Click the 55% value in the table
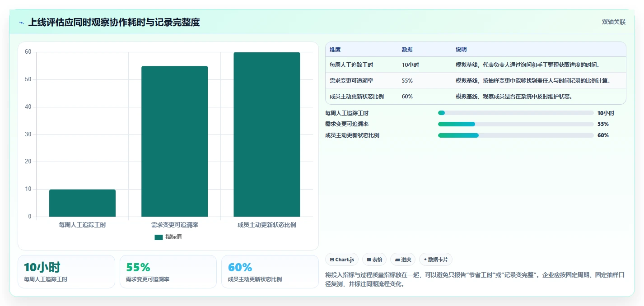 407,81
